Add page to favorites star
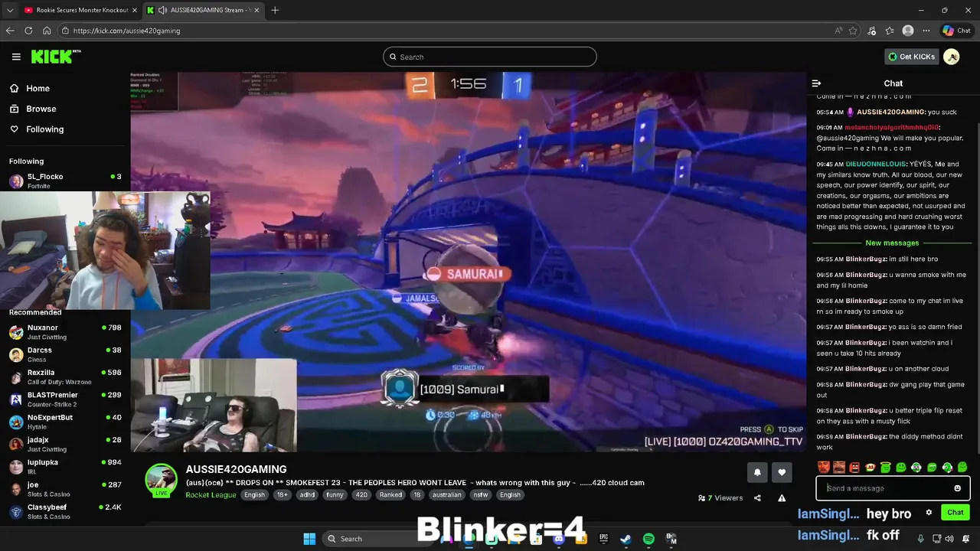 (853, 31)
